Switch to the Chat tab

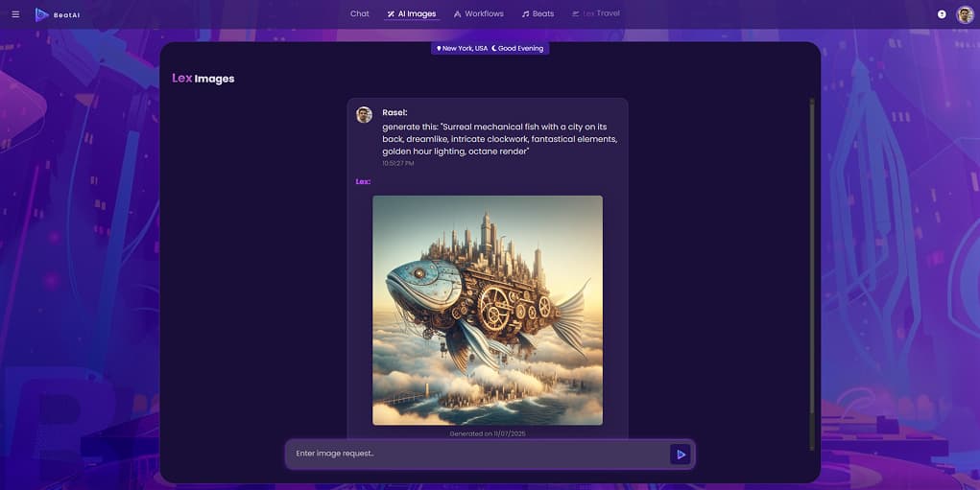pos(359,14)
